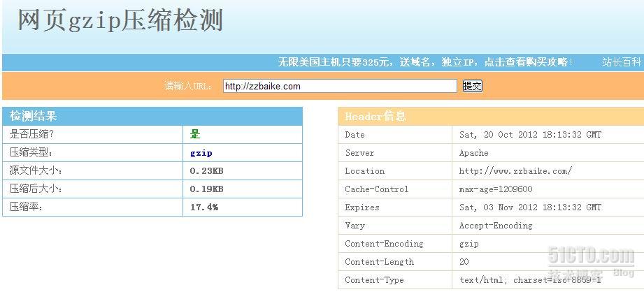644x292 pixels.
Task: Select the Apache server value
Action: 473,153
